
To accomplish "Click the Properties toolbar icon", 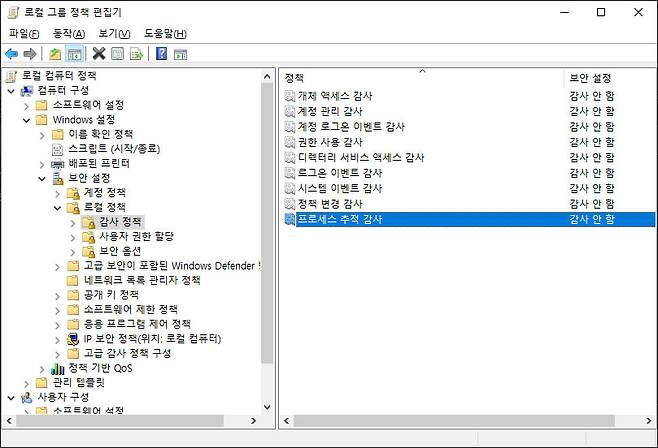I will (117, 54).
